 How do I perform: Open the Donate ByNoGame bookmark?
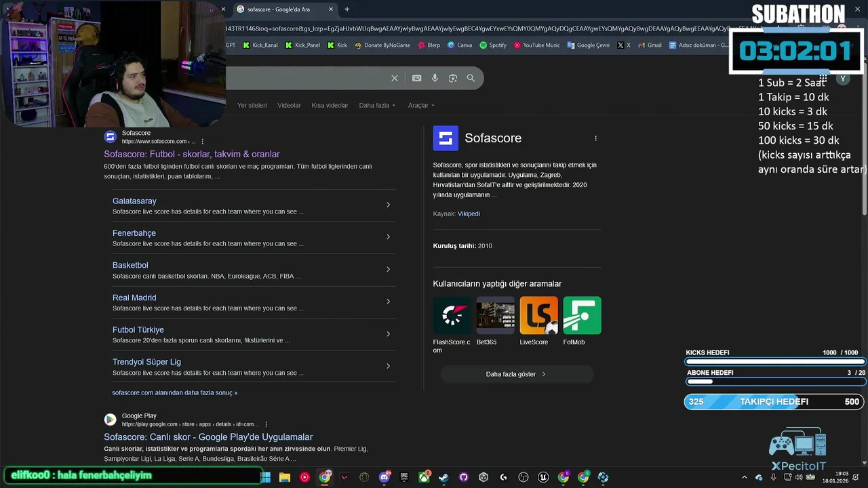pyautogui.click(x=382, y=45)
